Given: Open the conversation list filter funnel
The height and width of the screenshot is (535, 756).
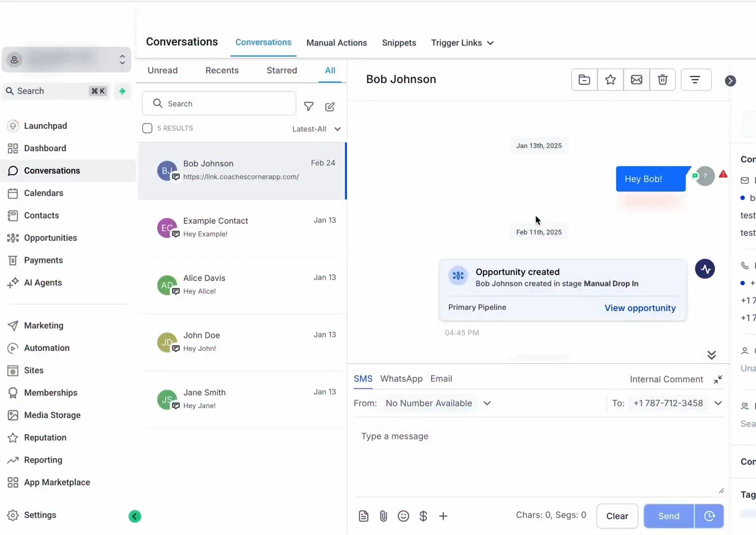Looking at the screenshot, I should click(x=308, y=107).
